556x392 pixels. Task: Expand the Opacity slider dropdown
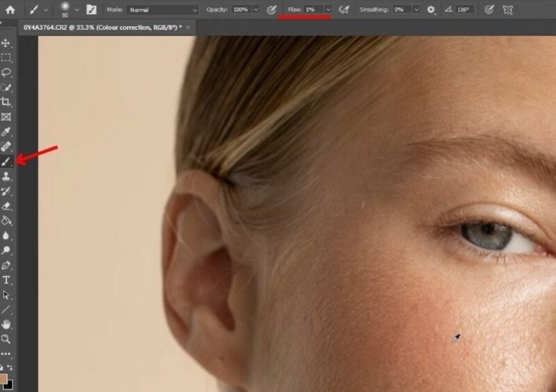pos(256,10)
